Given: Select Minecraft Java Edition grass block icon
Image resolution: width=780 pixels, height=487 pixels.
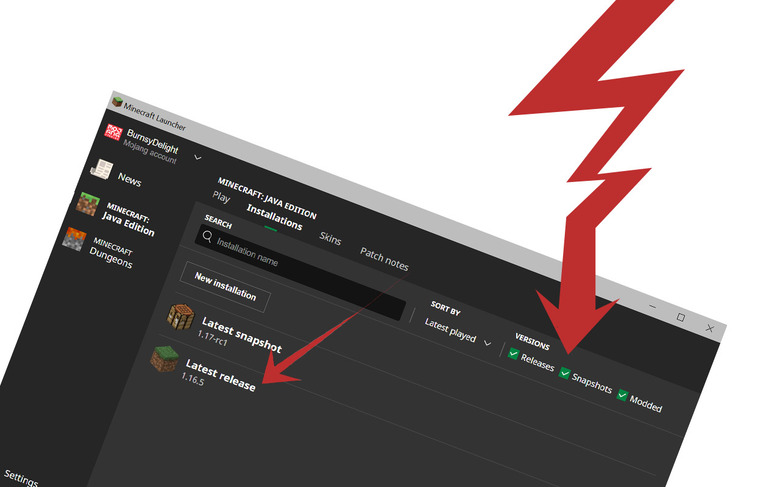Looking at the screenshot, I should 88,204.
